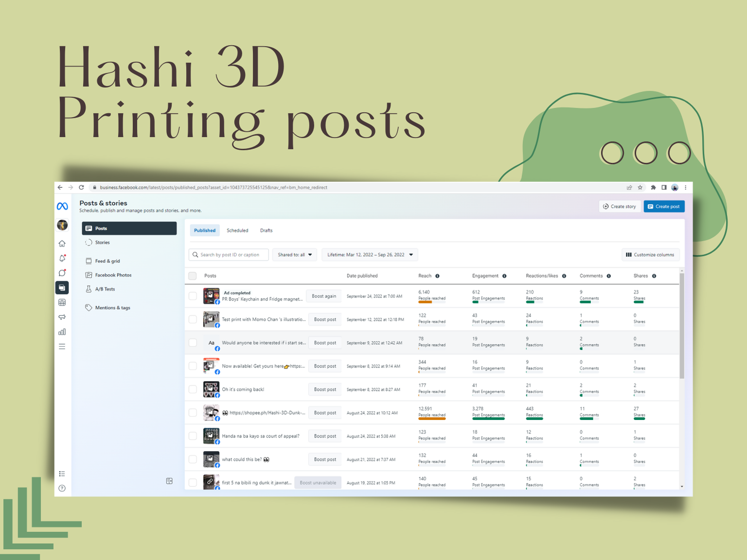Open the Chrome profile avatar
Viewport: 747px width, 560px height.
click(675, 187)
